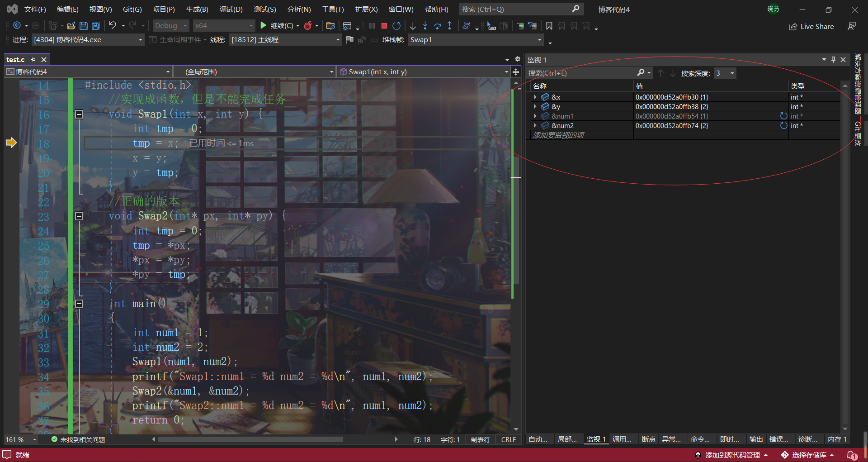Open editor settings gear above the code
The width and height of the screenshot is (868, 462).
pyautogui.click(x=518, y=59)
